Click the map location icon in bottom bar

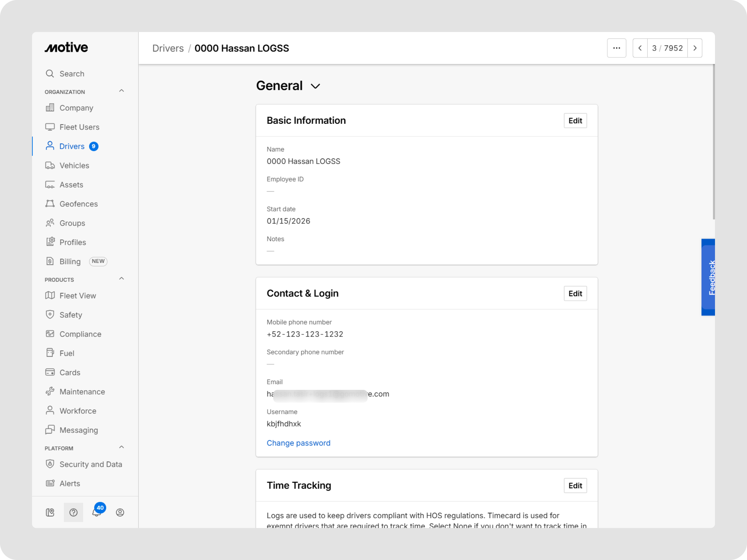click(x=50, y=513)
